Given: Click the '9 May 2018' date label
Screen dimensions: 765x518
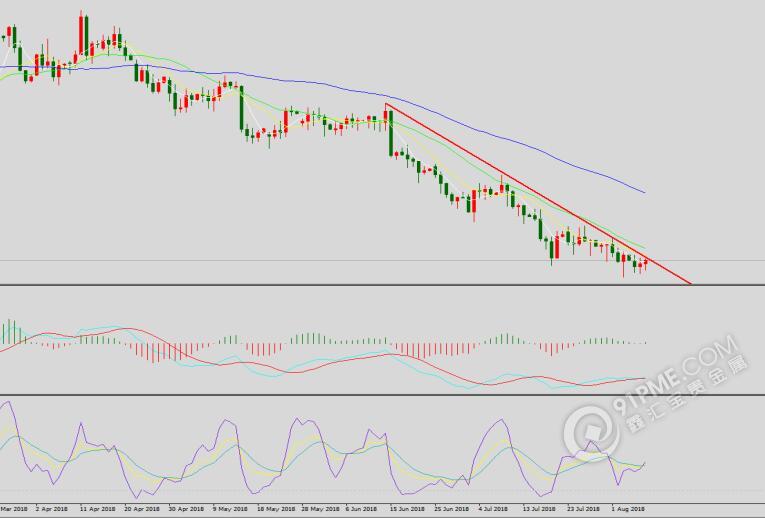Looking at the screenshot, I should (231, 509).
